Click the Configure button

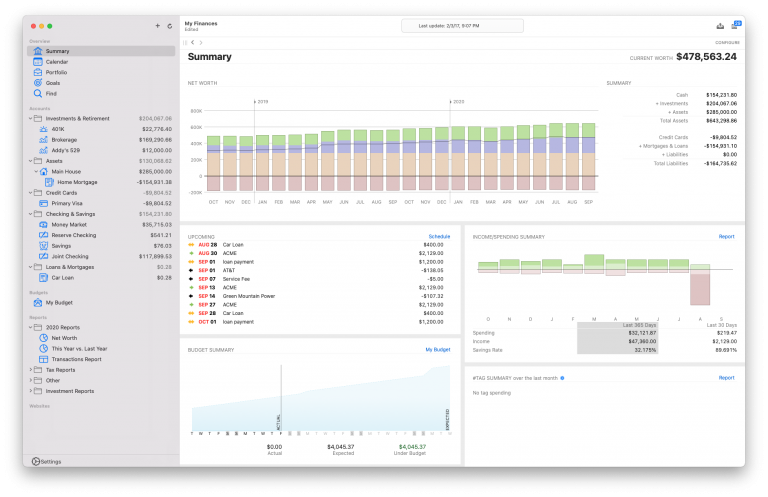[x=727, y=43]
